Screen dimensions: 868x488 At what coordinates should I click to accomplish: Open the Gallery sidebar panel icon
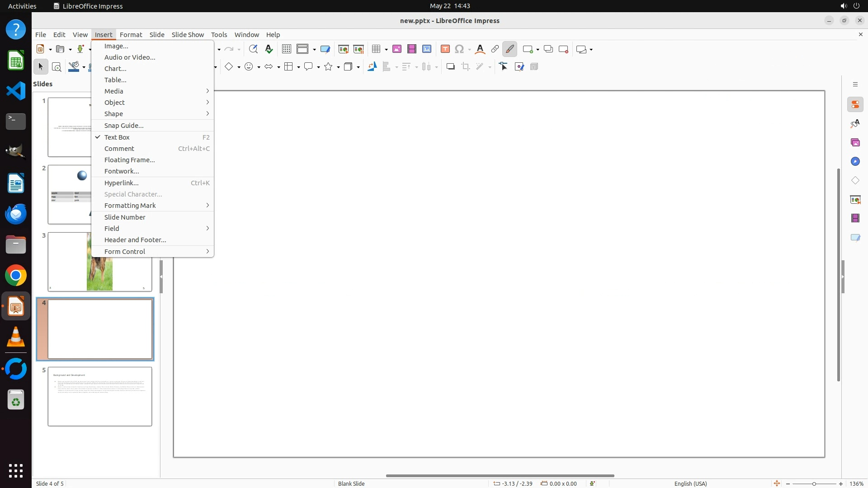(855, 143)
